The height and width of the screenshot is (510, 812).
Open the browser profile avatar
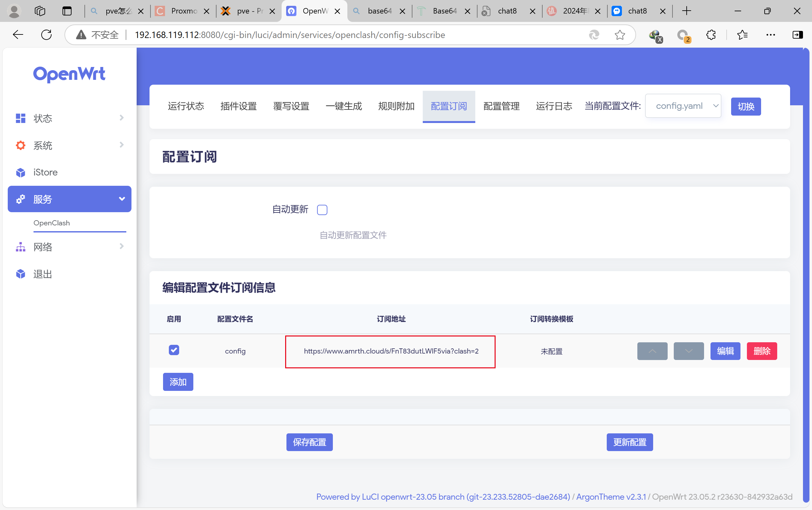tap(14, 11)
